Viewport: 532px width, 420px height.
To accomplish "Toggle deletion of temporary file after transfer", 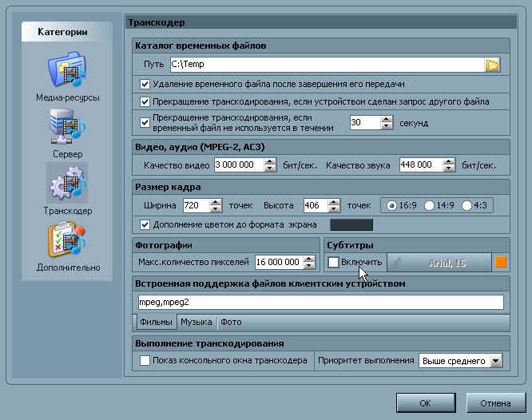I will (x=145, y=84).
